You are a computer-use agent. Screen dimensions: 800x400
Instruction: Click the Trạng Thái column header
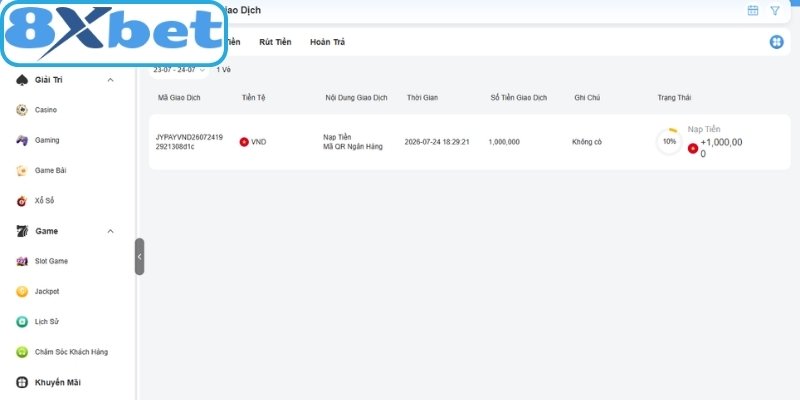coord(674,97)
